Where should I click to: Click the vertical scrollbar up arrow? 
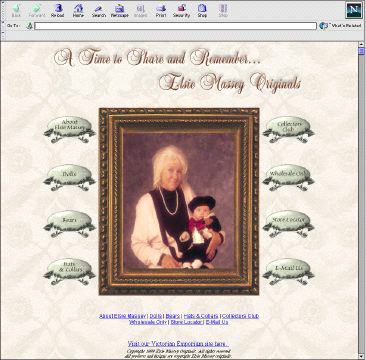[361, 44]
